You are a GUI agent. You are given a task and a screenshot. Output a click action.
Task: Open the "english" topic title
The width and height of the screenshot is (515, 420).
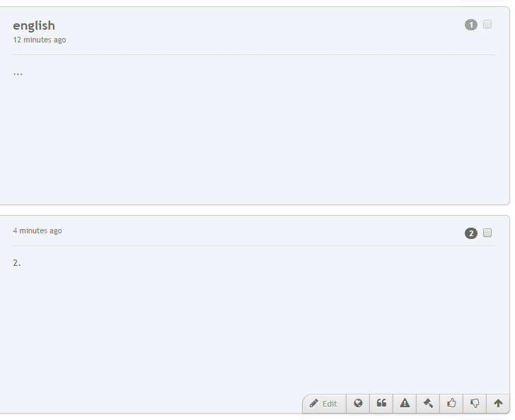coord(34,26)
